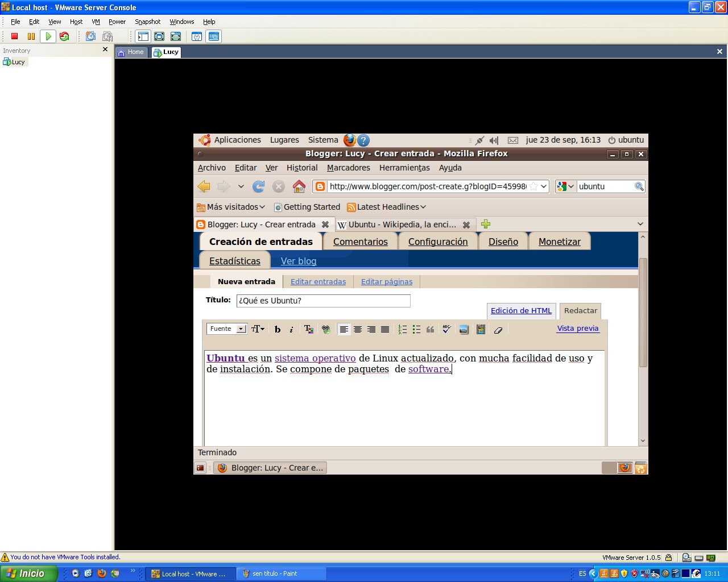This screenshot has height=582, width=728.
Task: Power on the VM with the green play button
Action: (x=48, y=36)
